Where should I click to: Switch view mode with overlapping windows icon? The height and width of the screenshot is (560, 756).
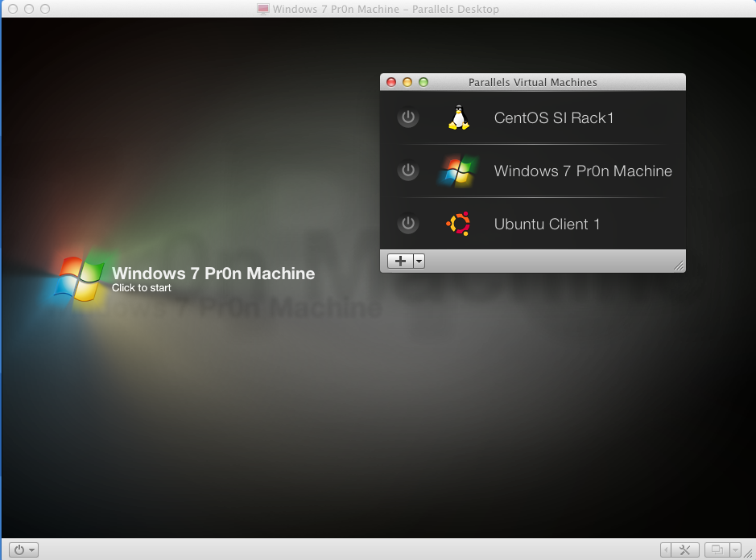point(717,550)
